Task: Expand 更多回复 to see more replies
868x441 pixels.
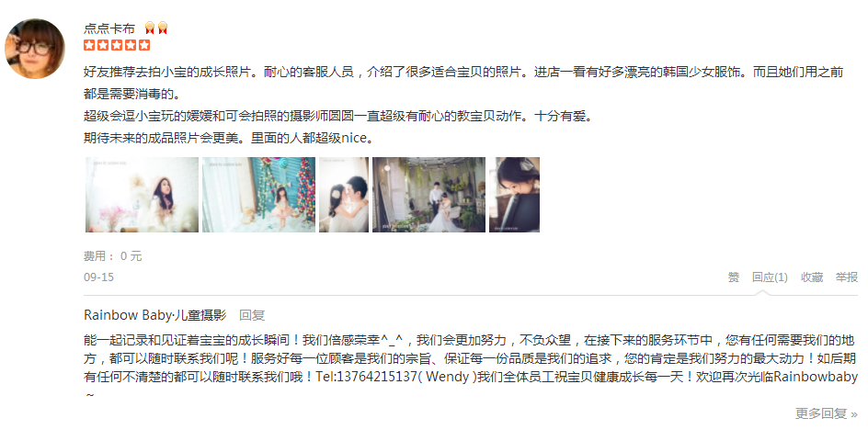Action: coord(827,413)
